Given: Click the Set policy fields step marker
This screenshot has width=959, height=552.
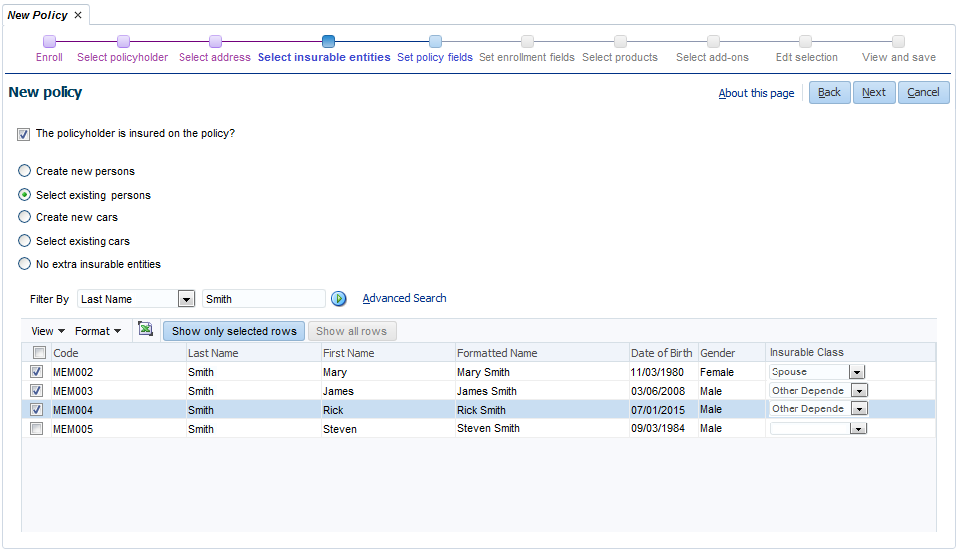Looking at the screenshot, I should pos(435,42).
